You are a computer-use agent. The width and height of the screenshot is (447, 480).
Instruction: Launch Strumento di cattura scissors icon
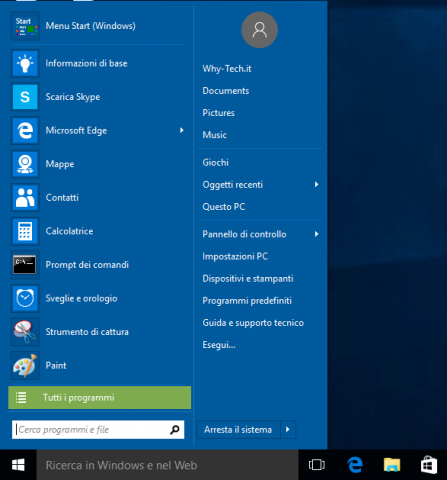(25, 332)
